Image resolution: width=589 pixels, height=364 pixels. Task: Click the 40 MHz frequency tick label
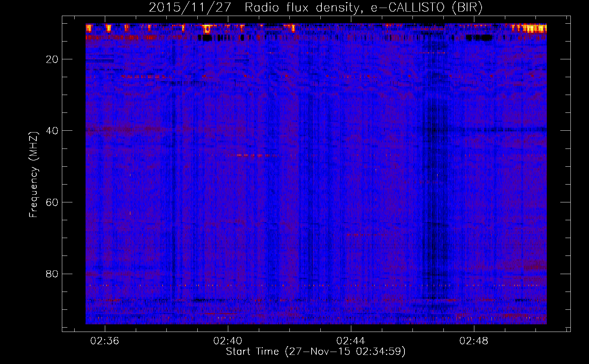coord(52,131)
